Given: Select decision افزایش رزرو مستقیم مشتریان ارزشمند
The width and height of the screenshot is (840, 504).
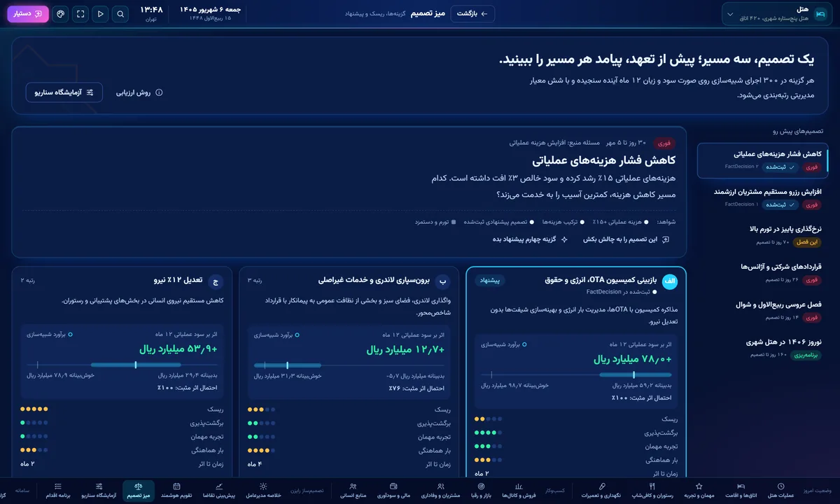Looking at the screenshot, I should 762,197.
